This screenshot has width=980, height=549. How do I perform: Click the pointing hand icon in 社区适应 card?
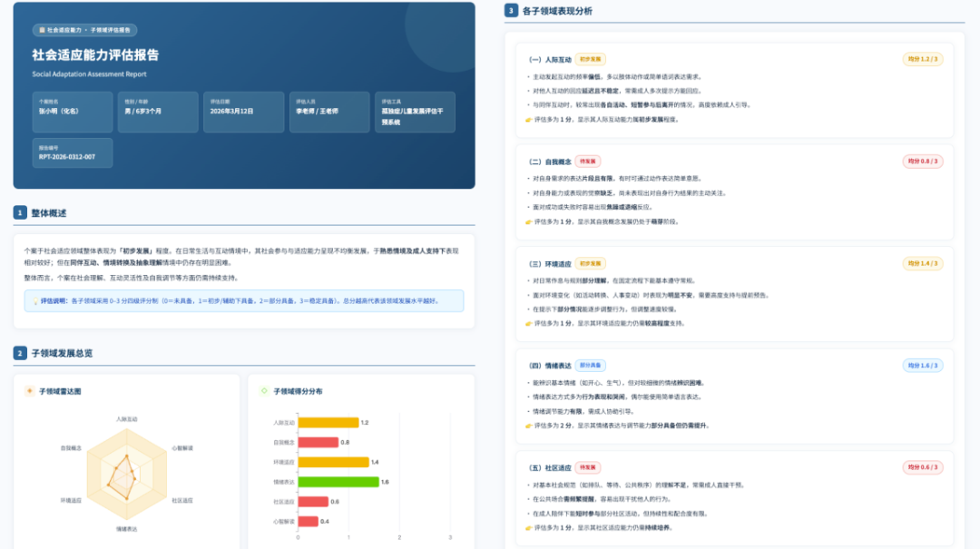[529, 528]
